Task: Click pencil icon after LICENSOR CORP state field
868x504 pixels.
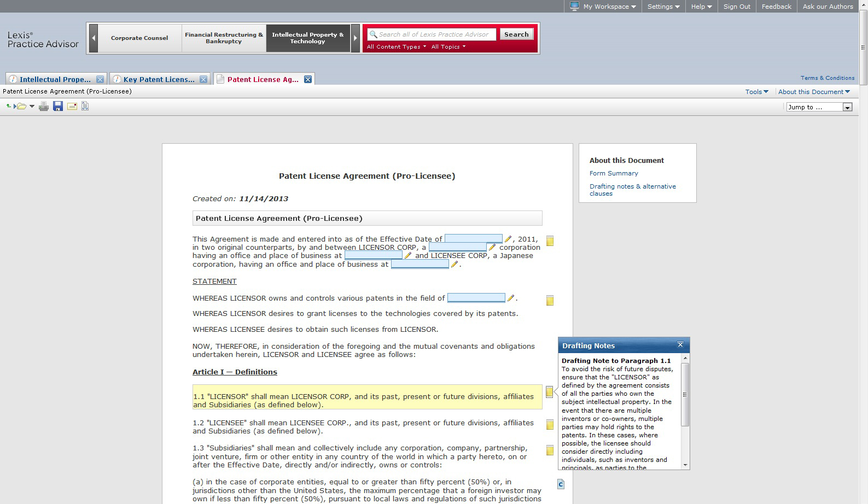Action: (492, 247)
